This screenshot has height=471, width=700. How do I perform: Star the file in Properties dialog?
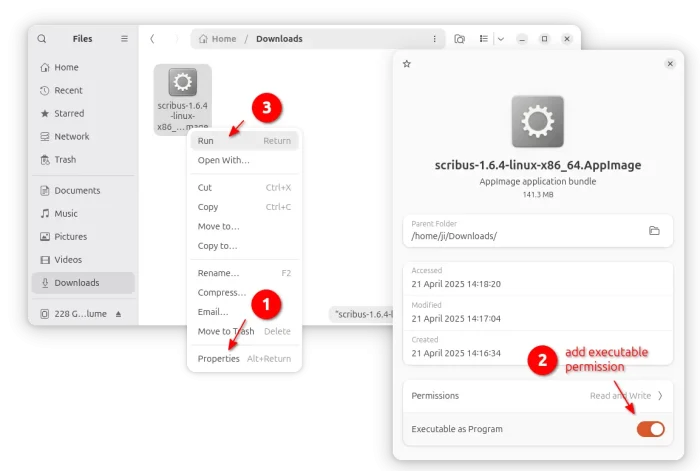coord(407,64)
